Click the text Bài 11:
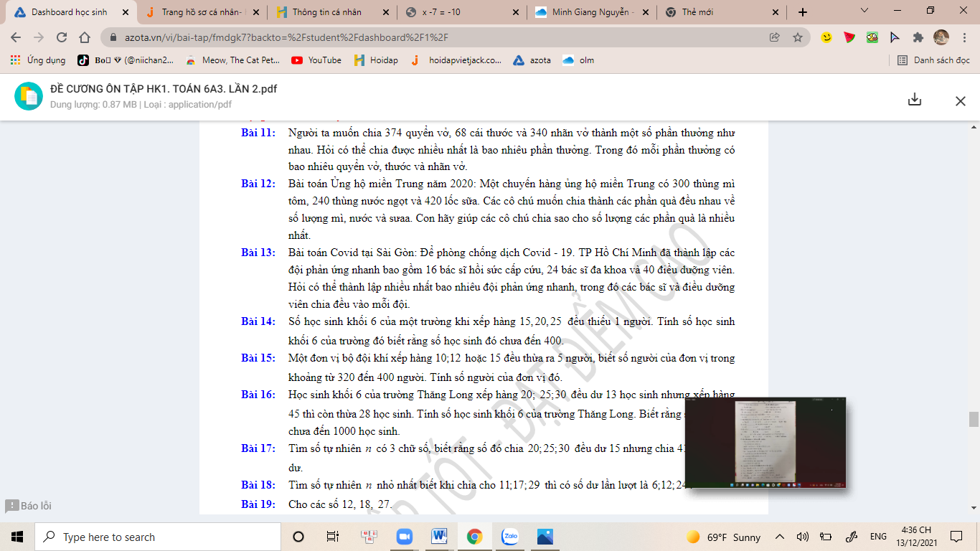The height and width of the screenshot is (551, 980). [258, 133]
